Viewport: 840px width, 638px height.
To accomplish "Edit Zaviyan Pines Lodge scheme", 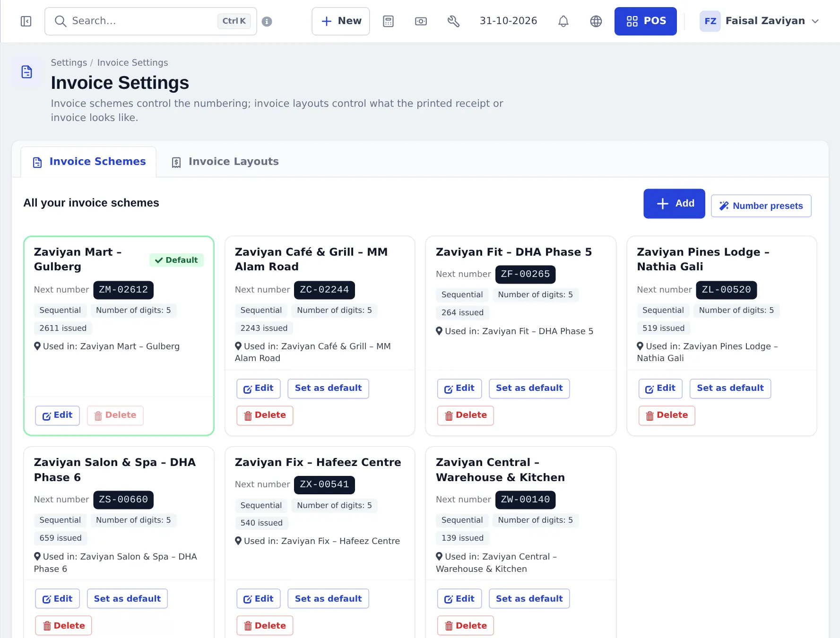I will 660,388.
